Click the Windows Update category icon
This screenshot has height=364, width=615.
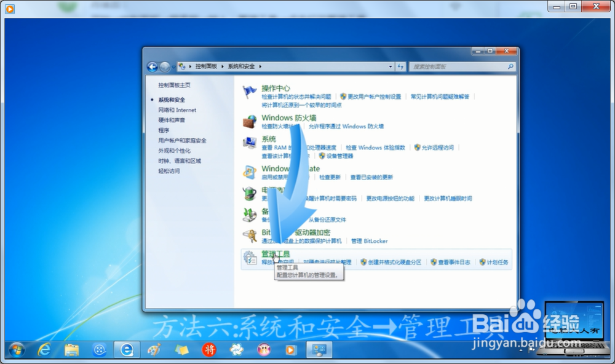point(250,172)
